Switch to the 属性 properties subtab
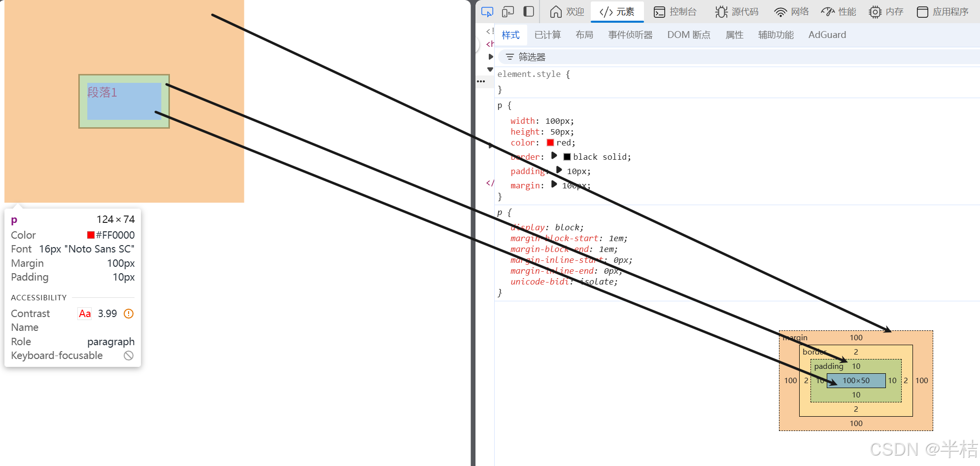980x466 pixels. pos(734,35)
